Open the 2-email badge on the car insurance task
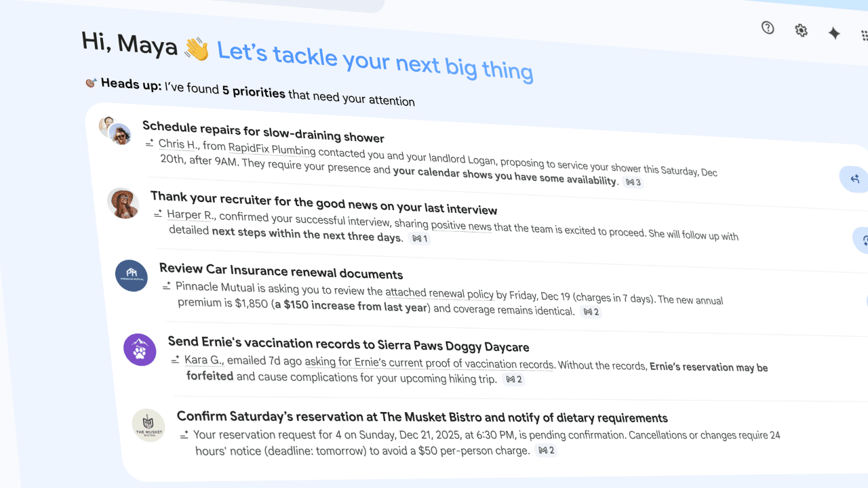The height and width of the screenshot is (488, 868). coord(590,312)
